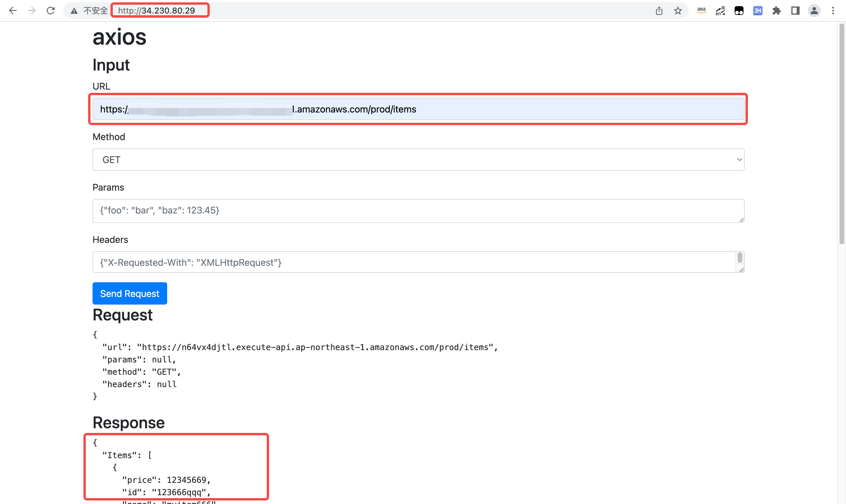Click the Input section heading
846x504 pixels.
pyautogui.click(x=111, y=65)
